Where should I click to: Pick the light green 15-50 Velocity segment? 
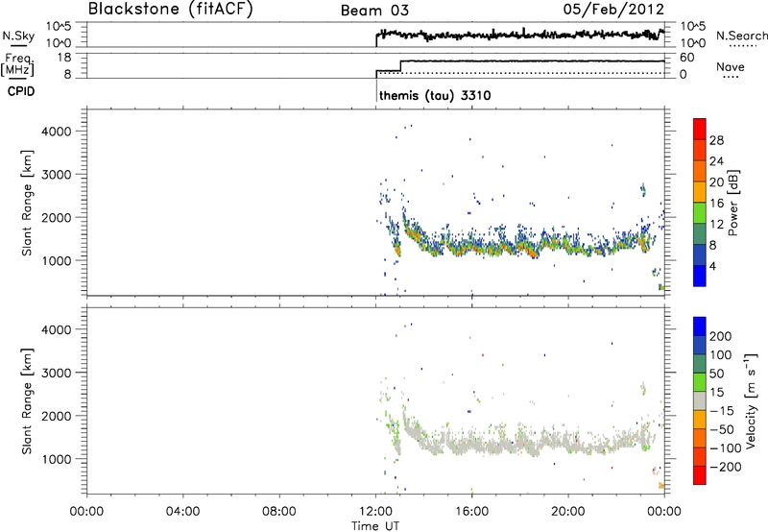point(700,382)
